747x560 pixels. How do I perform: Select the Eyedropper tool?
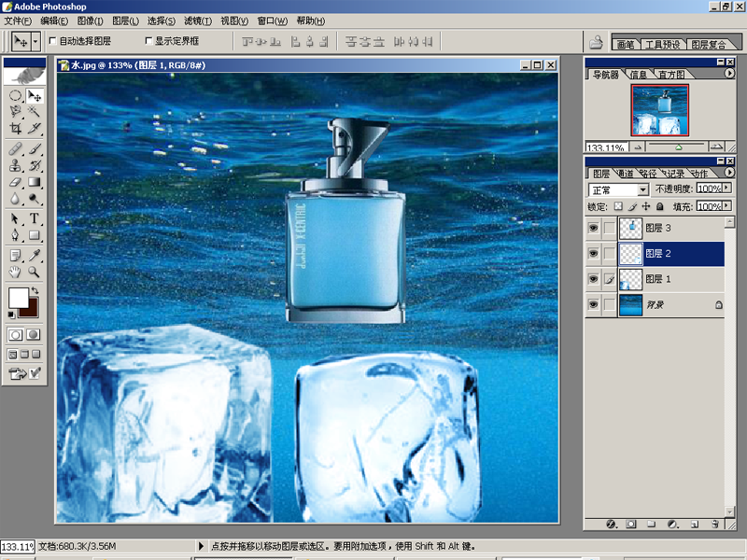click(x=34, y=256)
